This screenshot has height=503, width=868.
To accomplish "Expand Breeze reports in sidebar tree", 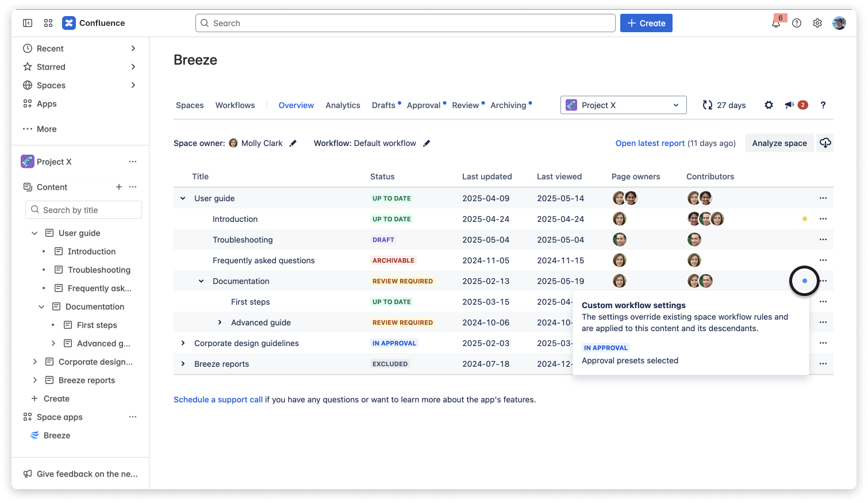I will tap(34, 380).
